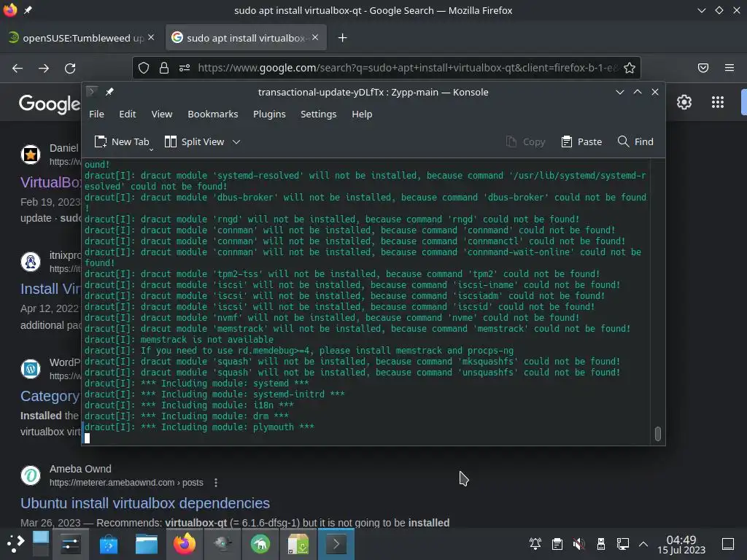
Task: Open package installer taskbar icon
Action: pyautogui.click(x=298, y=544)
